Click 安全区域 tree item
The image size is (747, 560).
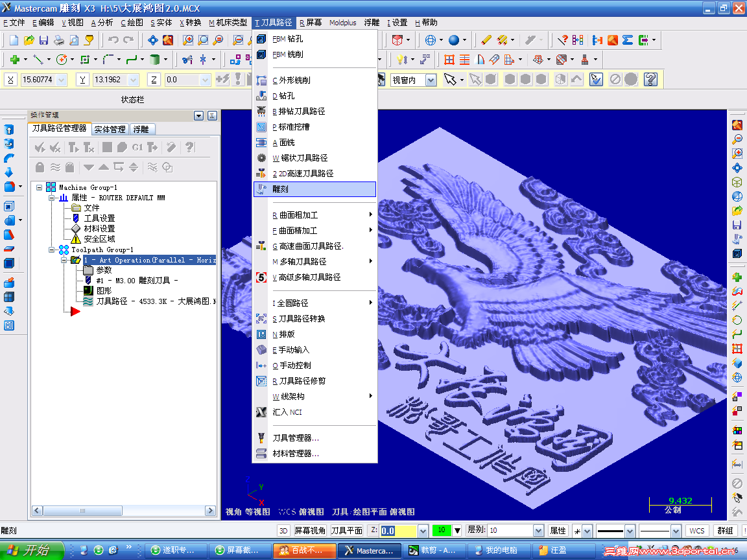[x=99, y=239]
